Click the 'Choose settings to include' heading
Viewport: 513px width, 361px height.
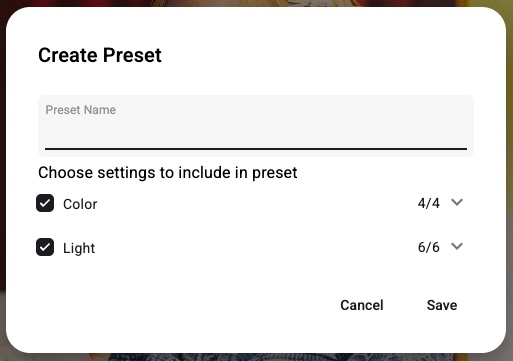(168, 173)
